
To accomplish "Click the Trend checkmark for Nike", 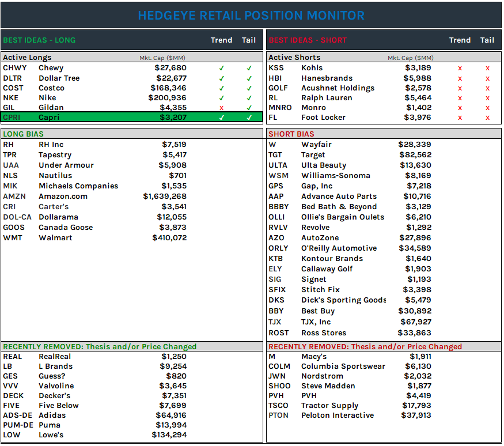I will click(222, 97).
